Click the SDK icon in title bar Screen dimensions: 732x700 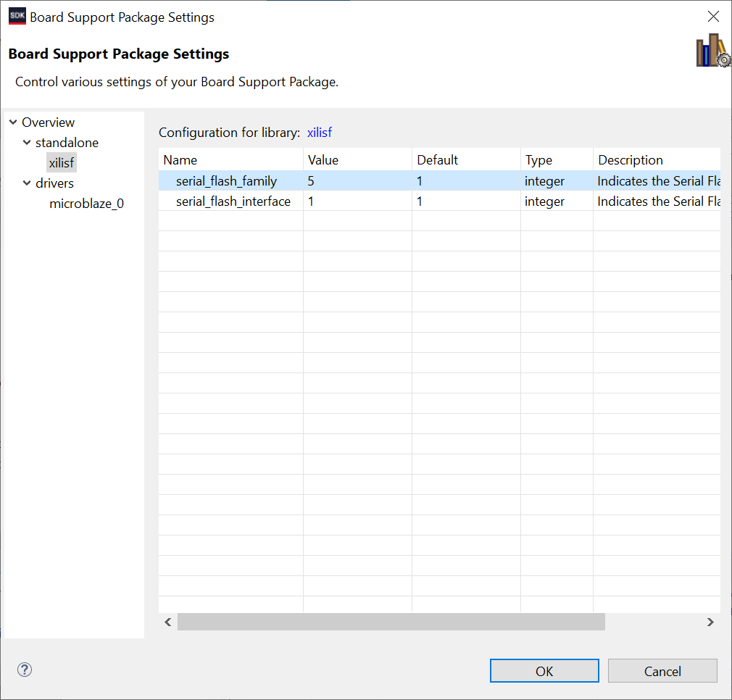17,17
